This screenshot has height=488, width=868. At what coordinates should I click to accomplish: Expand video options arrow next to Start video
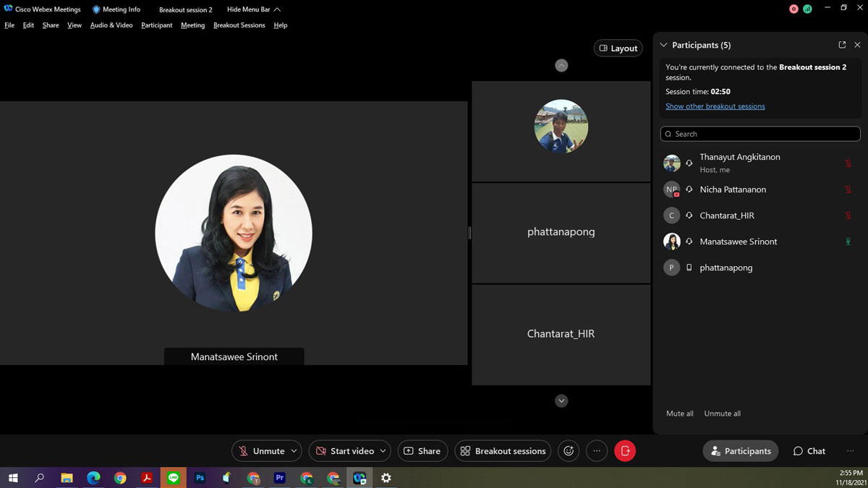383,451
